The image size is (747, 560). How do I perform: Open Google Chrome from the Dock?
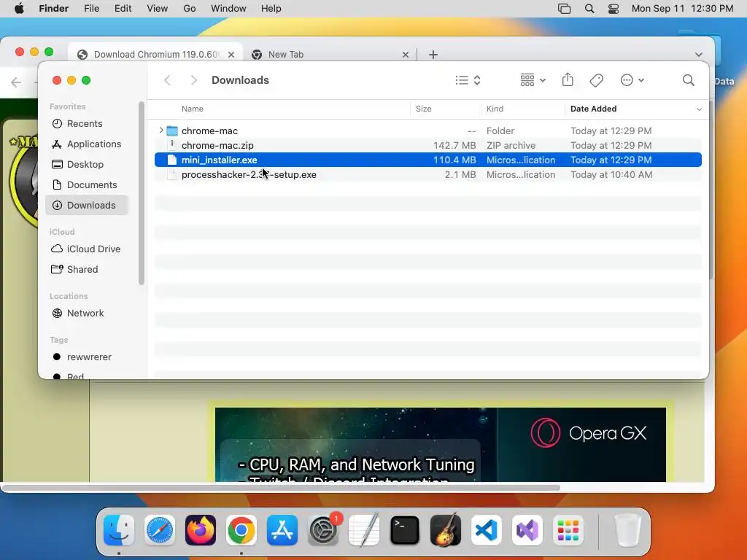pos(241,530)
